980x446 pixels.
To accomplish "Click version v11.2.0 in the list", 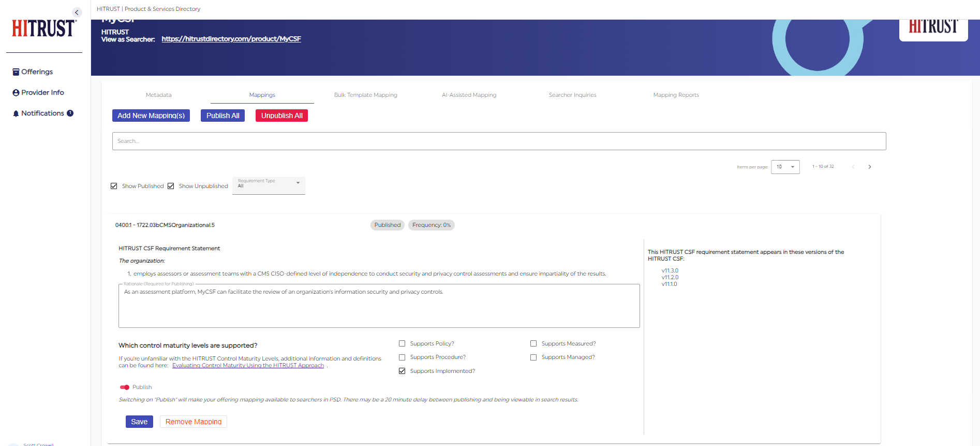I will tap(670, 277).
